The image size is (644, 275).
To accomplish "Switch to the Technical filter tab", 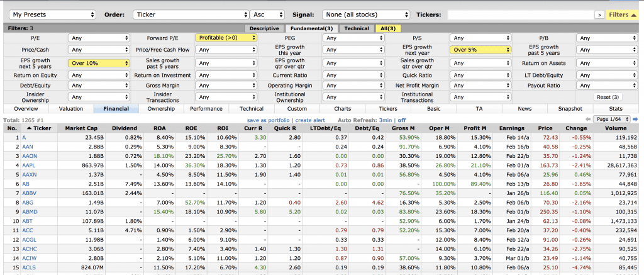I will point(357,28).
